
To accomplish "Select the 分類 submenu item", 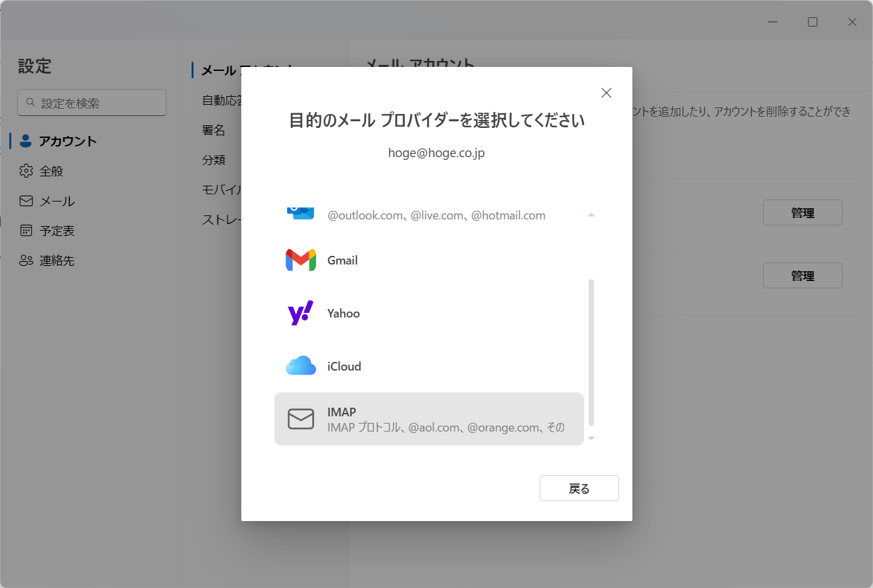I will pos(213,160).
